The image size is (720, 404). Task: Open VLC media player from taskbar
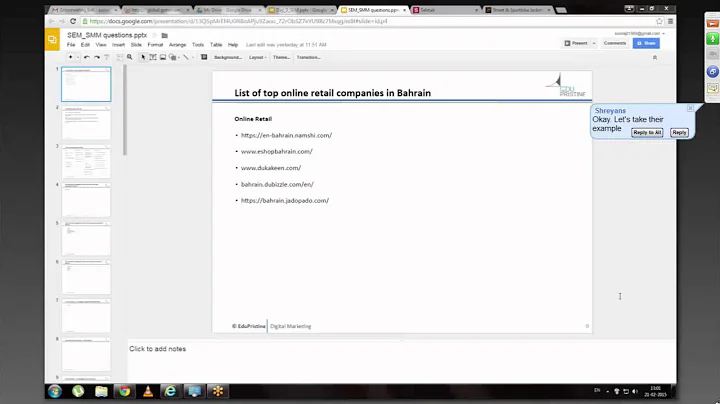pos(148,391)
